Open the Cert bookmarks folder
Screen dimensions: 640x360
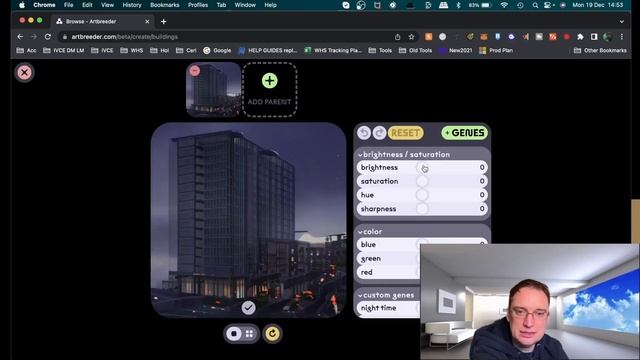[186, 51]
